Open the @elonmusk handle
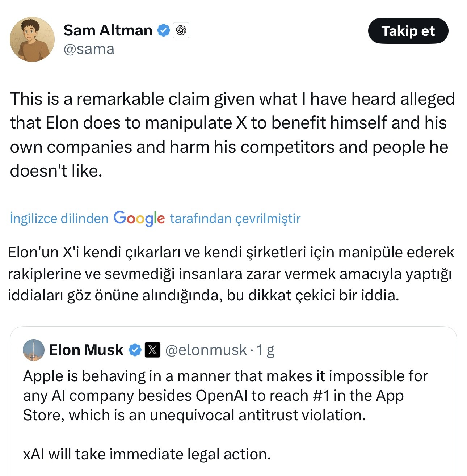This screenshot has height=476, width=467. pos(206,350)
